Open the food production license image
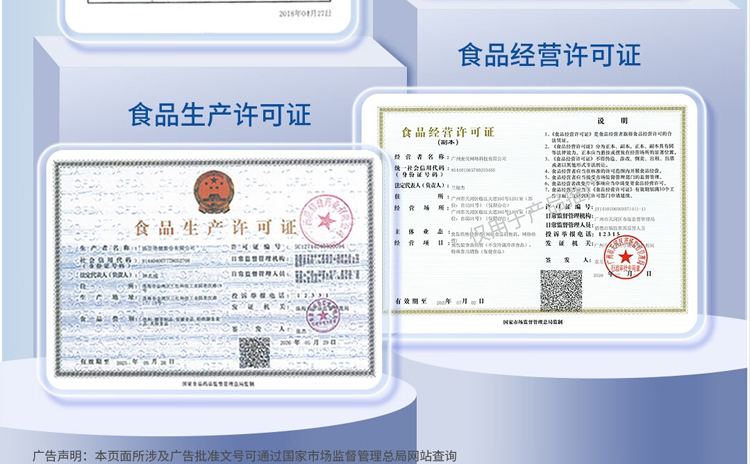750x464 pixels. pos(211,270)
